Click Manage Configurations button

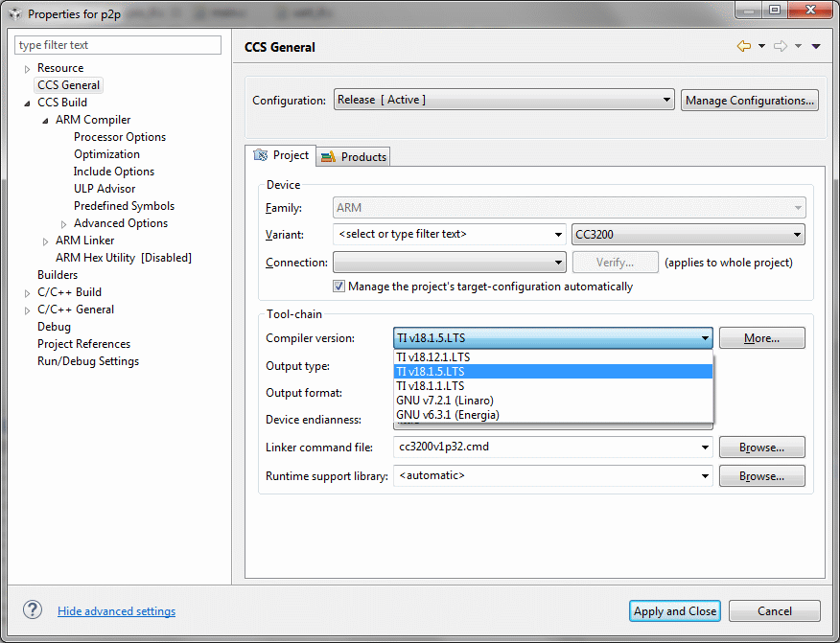pos(750,100)
